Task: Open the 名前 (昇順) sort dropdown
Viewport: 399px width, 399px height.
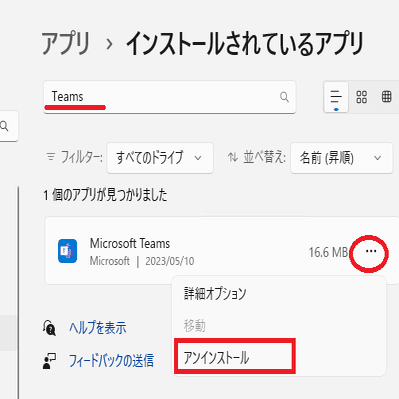Action: (342, 158)
